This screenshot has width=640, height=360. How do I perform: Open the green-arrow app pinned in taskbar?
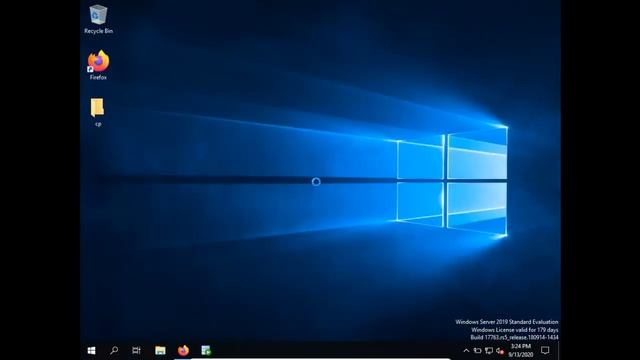point(206,351)
